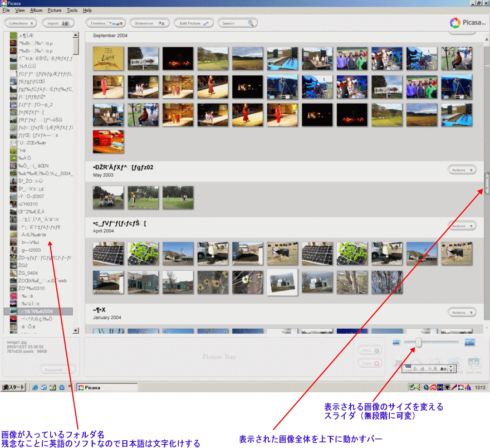Click the Windows Start button
Image resolution: width=490 pixels, height=448 pixels.
(x=13, y=387)
